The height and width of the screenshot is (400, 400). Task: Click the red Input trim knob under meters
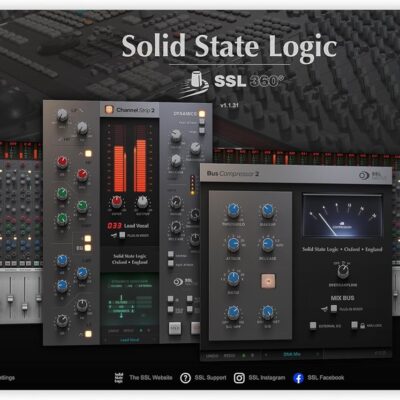coord(116,201)
